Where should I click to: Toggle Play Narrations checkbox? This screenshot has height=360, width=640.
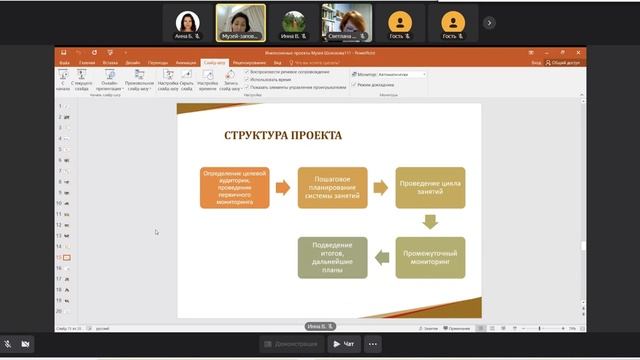click(x=247, y=72)
